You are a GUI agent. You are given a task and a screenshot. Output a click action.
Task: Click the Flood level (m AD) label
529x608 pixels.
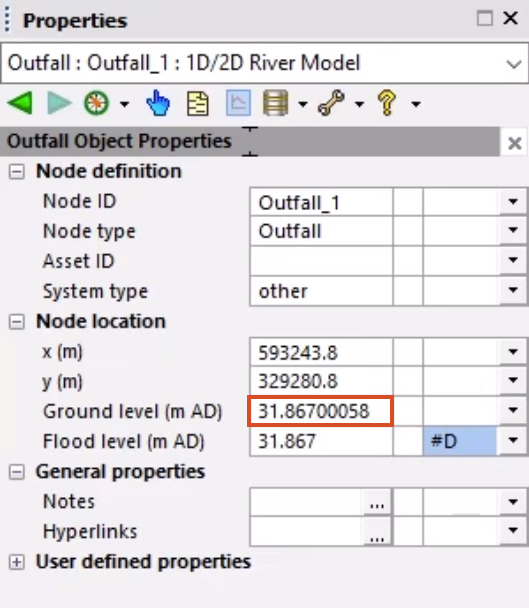[124, 442]
